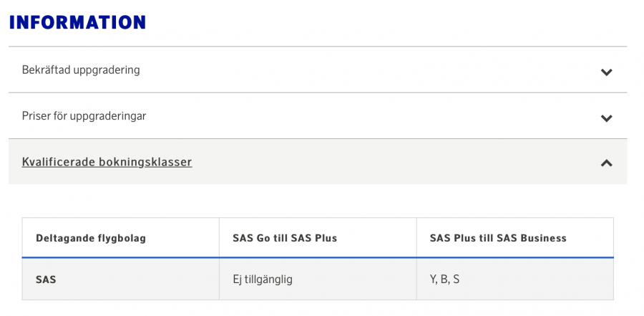Select SAS Go till SAS Plus header
This screenshot has width=644, height=316.
coord(285,238)
